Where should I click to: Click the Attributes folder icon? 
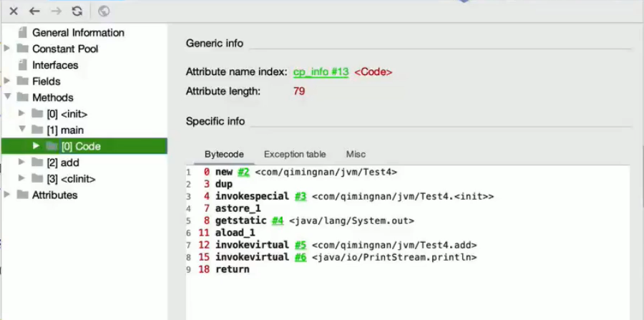click(22, 195)
